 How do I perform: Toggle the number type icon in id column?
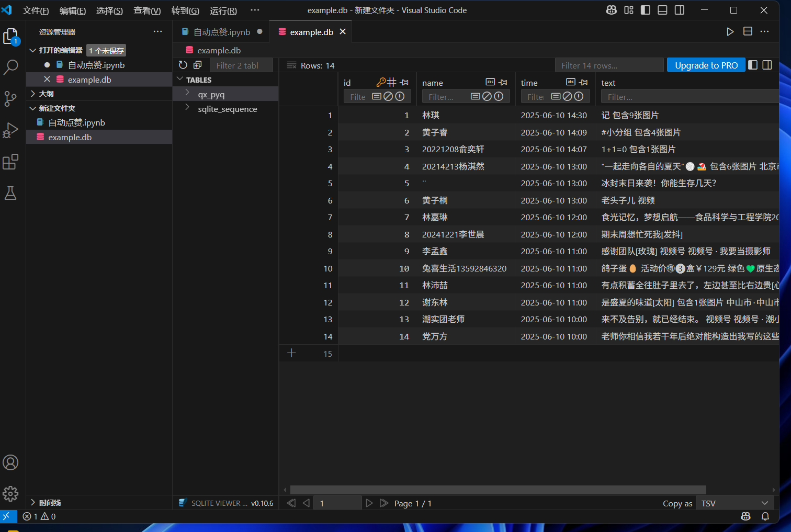392,82
